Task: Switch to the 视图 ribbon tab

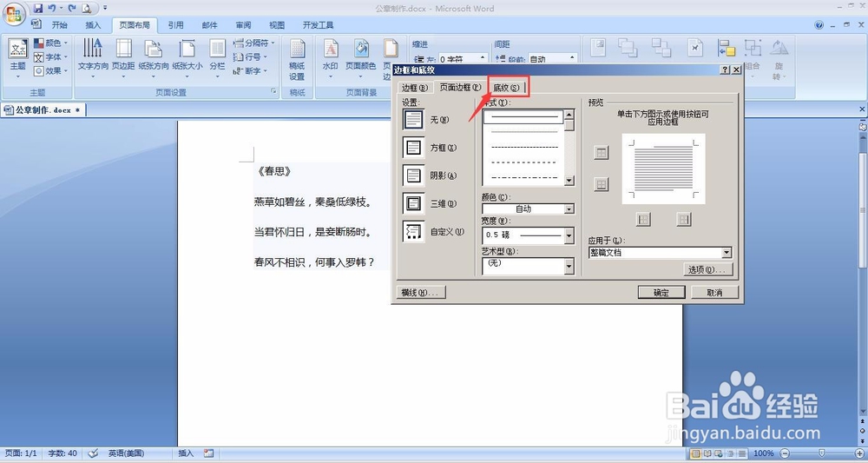Action: [x=277, y=25]
